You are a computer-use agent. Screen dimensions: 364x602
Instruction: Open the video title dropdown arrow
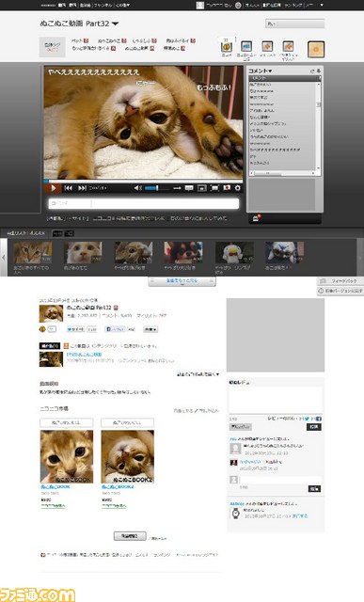(x=115, y=24)
